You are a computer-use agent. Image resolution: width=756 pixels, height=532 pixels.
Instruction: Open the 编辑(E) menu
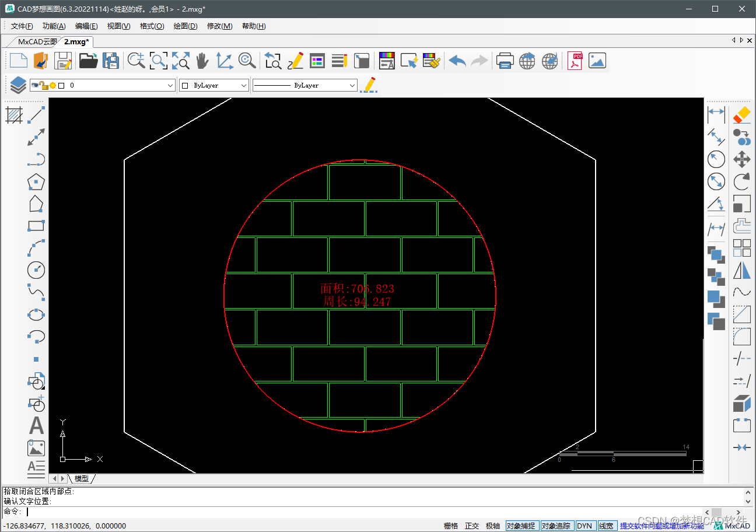86,26
